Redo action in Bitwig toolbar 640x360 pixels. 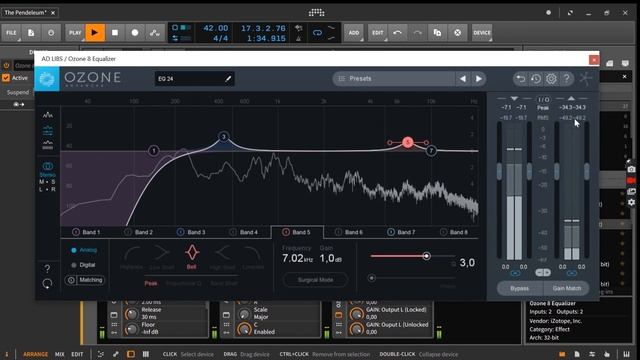pyautogui.click(x=417, y=33)
